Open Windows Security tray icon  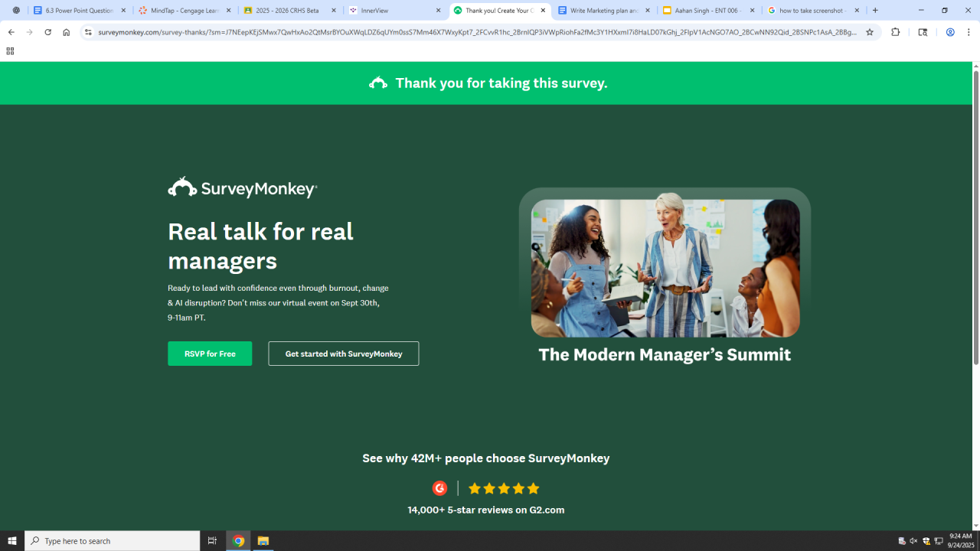[926, 541]
